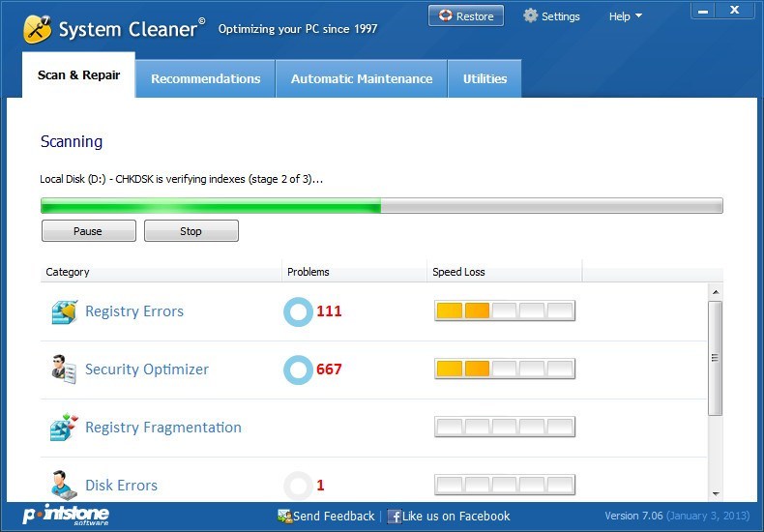The height and width of the screenshot is (532, 764).
Task: Stop the running scan
Action: click(x=191, y=231)
